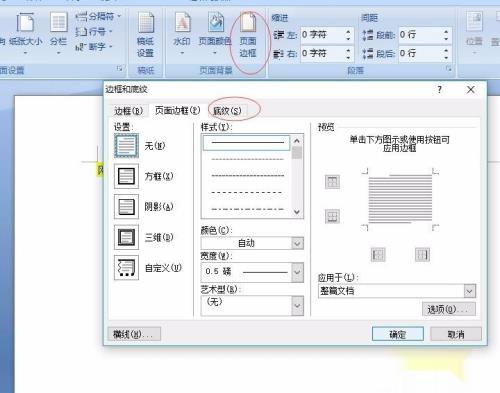Viewport: 500px width, 393px height.
Task: Open the hyphenation (断字) dropdown
Action: point(93,47)
